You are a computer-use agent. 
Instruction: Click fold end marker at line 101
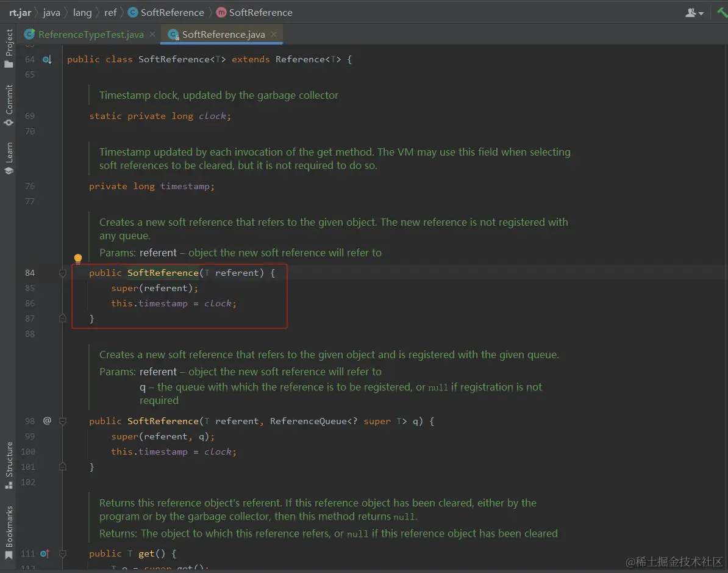(x=63, y=467)
